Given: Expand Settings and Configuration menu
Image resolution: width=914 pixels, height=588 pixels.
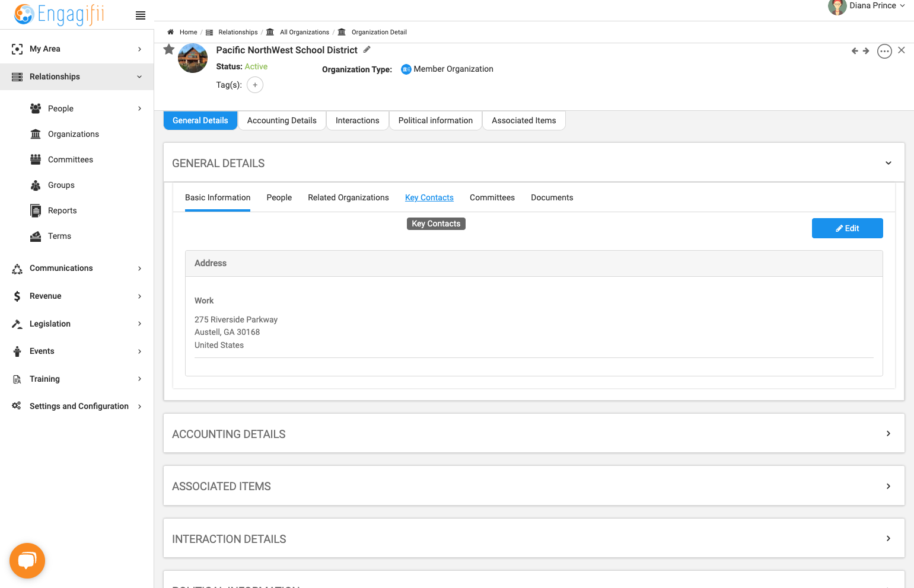Looking at the screenshot, I should (77, 406).
